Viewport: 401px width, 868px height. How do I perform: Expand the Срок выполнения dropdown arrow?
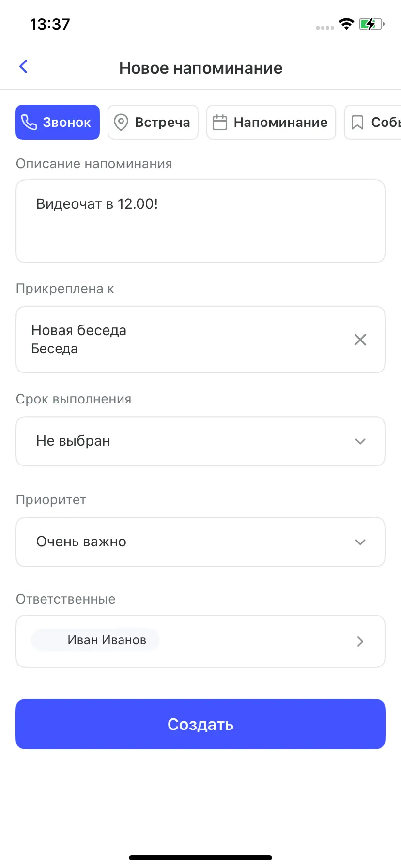point(360,441)
